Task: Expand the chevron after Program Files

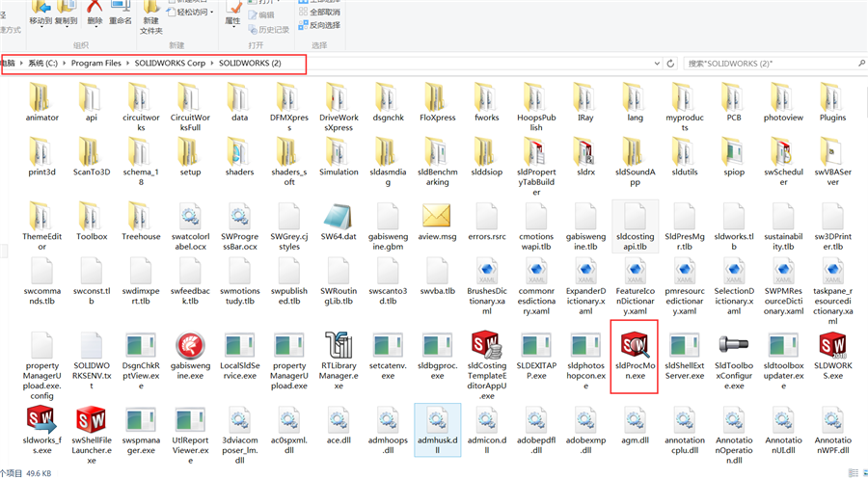Action: (128, 63)
